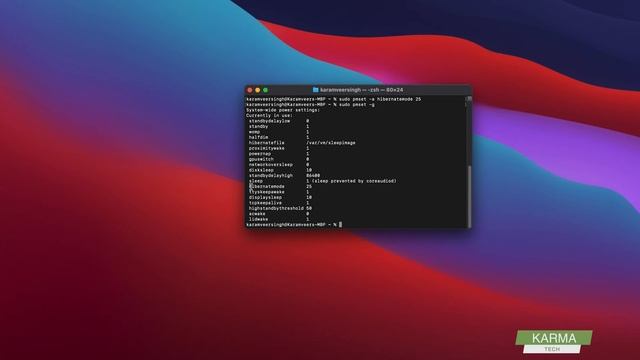Click the 'Currently in use:' line
This screenshot has height=360, width=640.
click(269, 116)
